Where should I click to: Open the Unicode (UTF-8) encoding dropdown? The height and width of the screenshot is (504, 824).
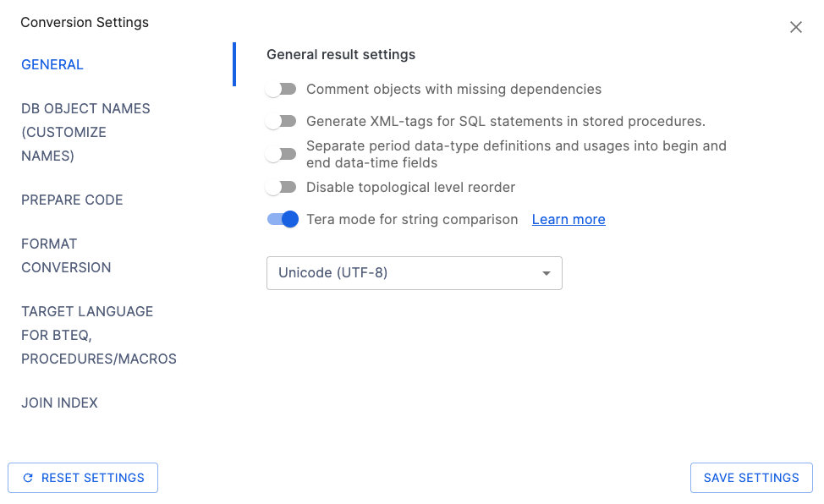click(414, 273)
